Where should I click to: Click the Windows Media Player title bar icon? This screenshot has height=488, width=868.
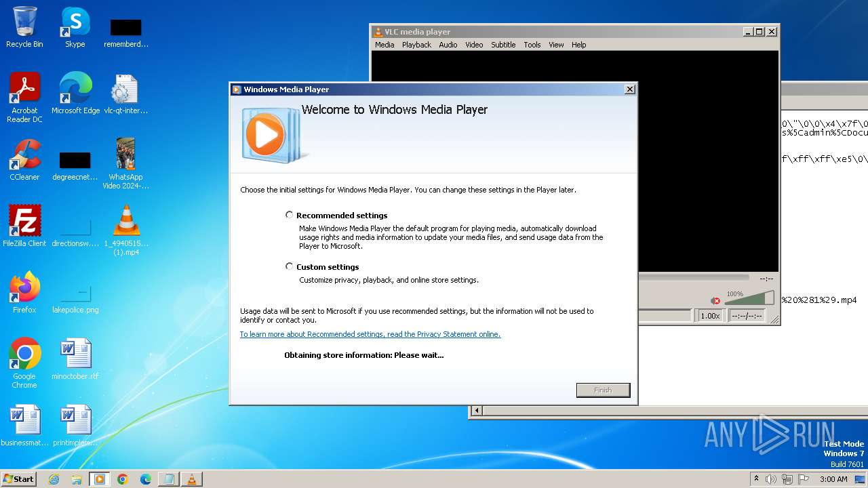pos(237,89)
